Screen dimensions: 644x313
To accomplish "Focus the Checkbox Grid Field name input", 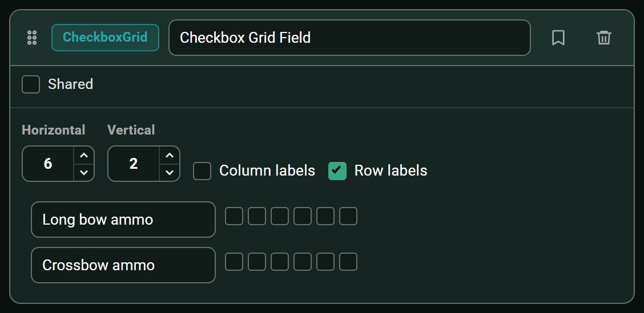I will (x=349, y=38).
